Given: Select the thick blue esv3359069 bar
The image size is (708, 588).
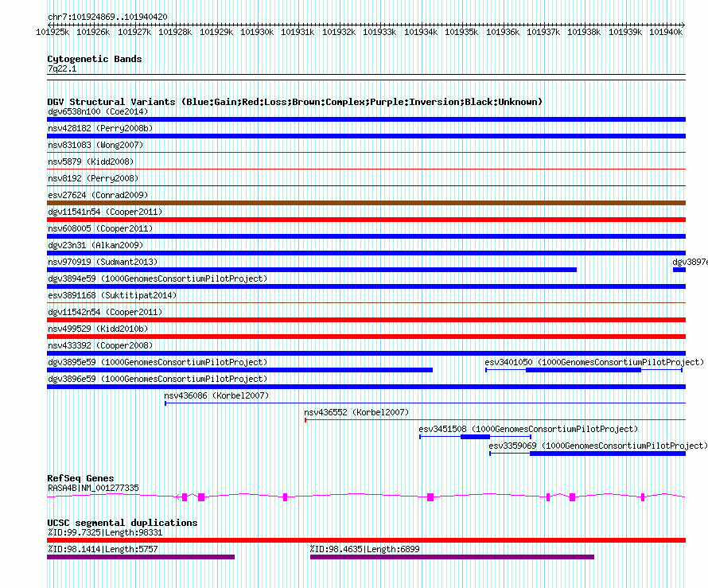Looking at the screenshot, I should [x=608, y=454].
